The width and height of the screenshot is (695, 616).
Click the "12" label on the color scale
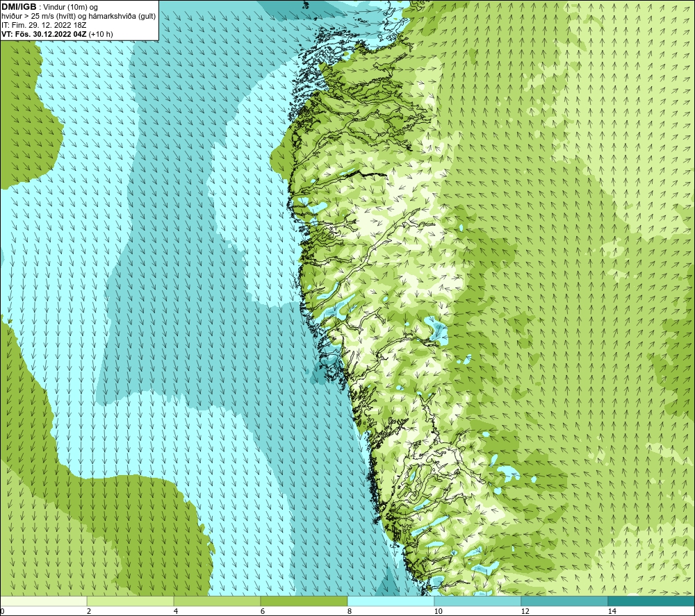pos(525,612)
